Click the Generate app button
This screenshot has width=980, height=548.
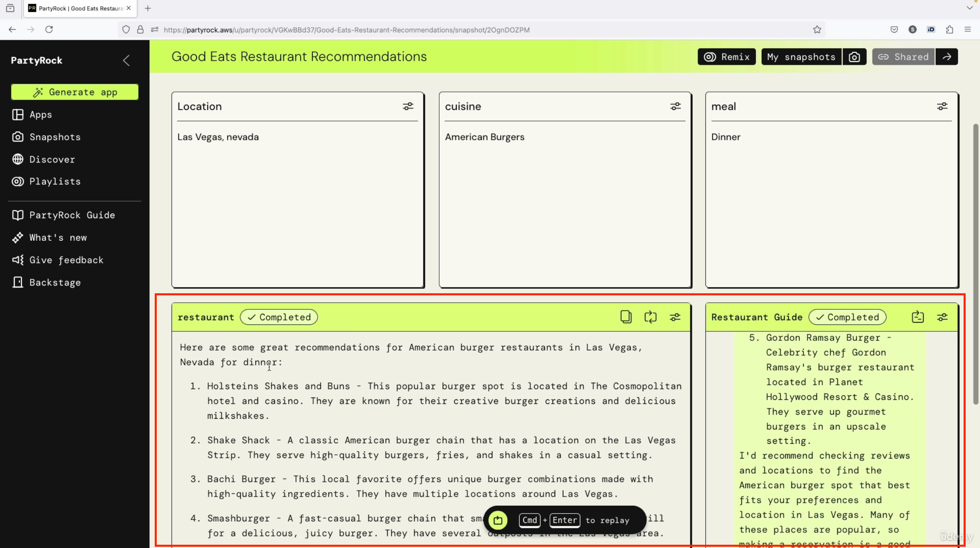pyautogui.click(x=75, y=92)
